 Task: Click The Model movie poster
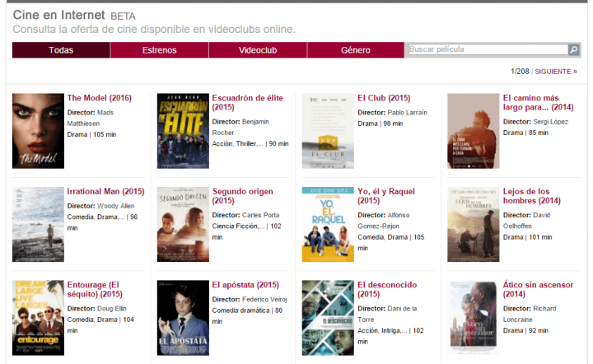click(x=38, y=131)
